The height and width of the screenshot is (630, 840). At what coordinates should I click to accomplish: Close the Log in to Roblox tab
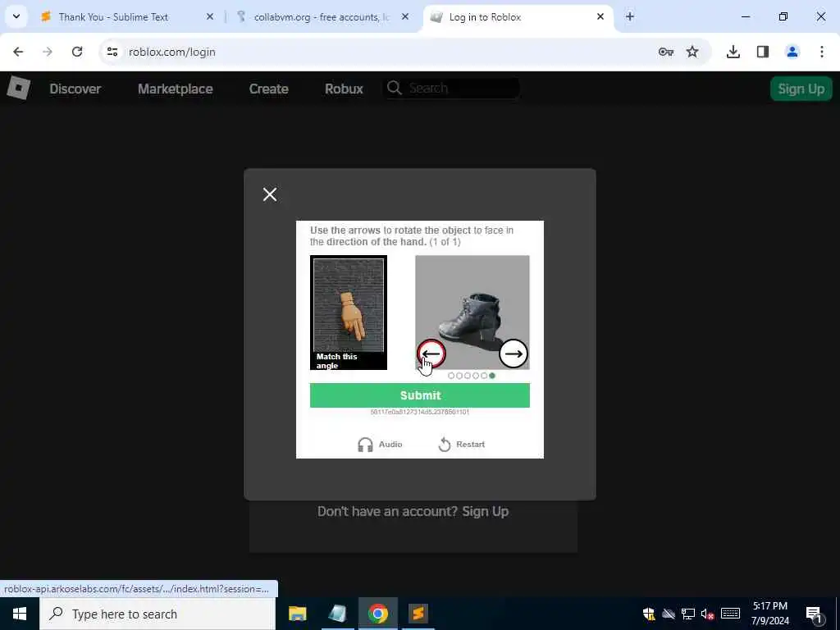tap(600, 17)
